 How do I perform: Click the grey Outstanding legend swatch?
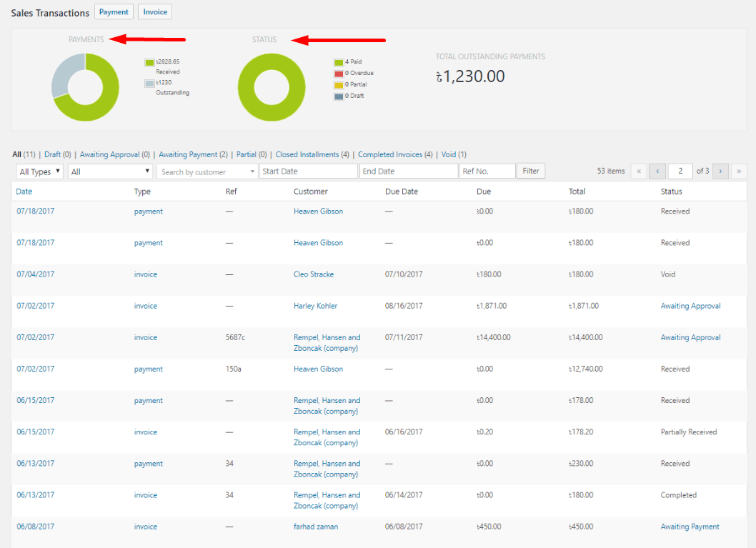pyautogui.click(x=149, y=84)
